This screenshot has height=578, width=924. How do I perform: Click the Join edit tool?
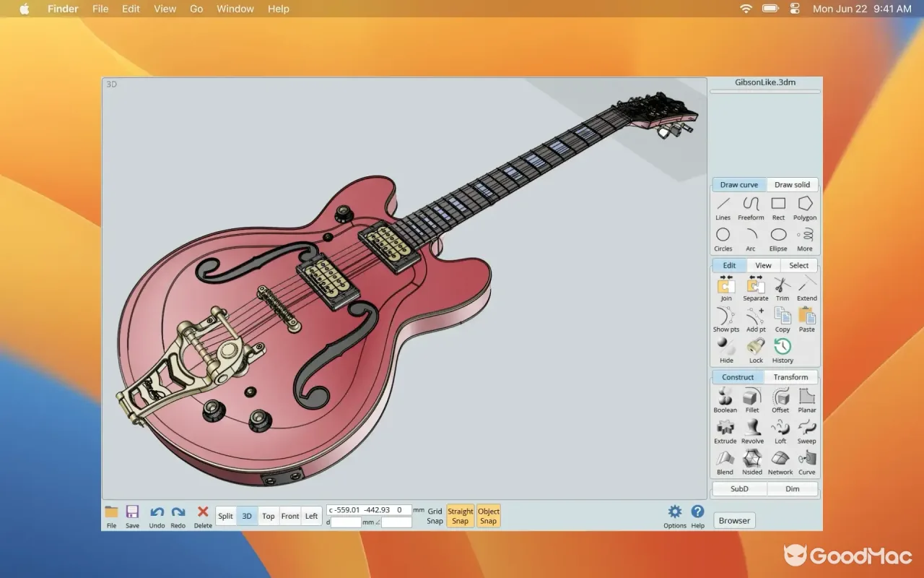click(725, 288)
